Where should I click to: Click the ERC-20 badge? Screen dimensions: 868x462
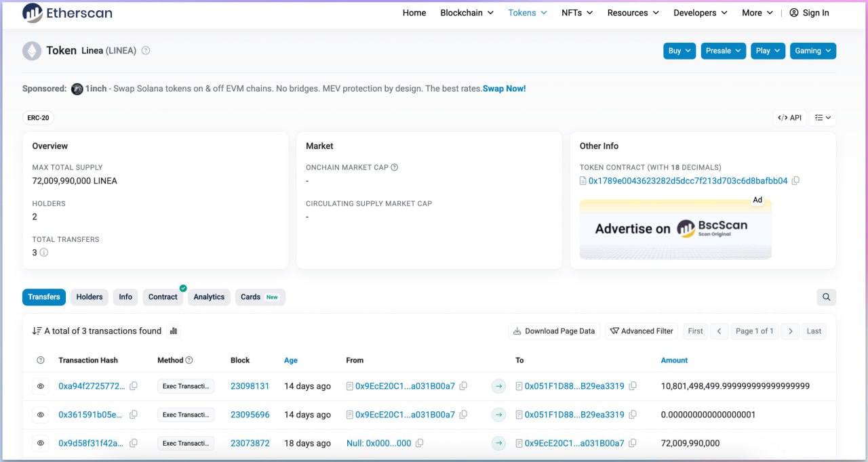point(38,118)
